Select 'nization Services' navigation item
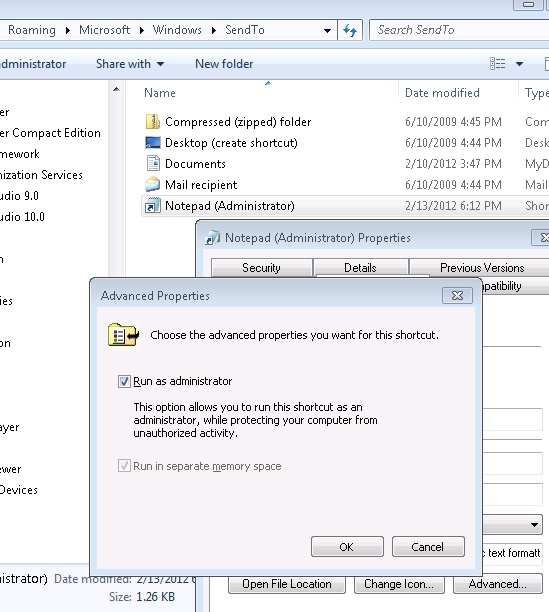This screenshot has width=549, height=612. [41, 174]
